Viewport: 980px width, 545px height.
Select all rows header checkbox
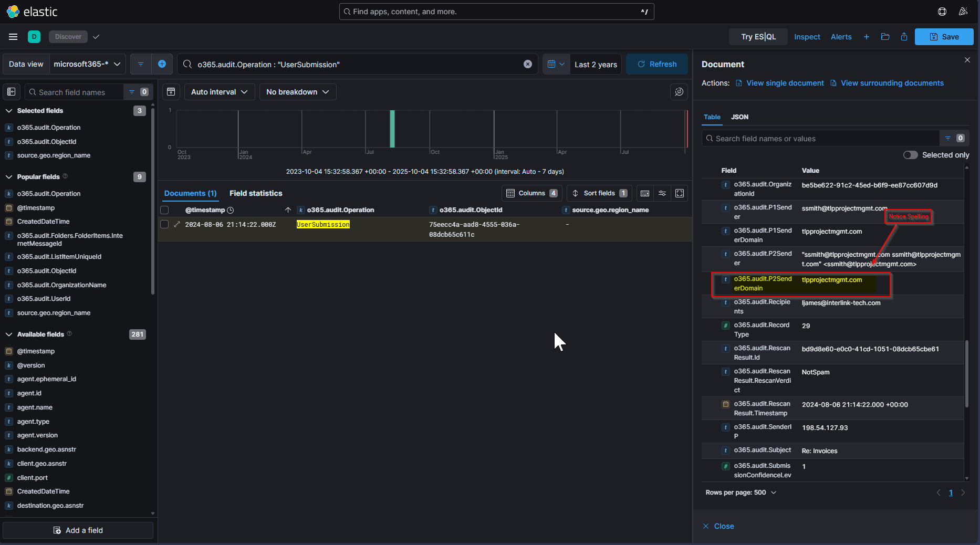(164, 210)
